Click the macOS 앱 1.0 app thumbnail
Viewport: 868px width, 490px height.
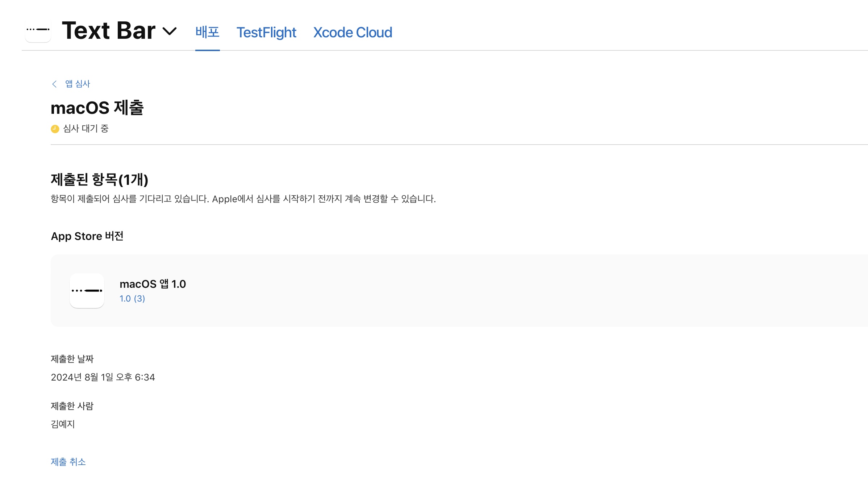87,291
